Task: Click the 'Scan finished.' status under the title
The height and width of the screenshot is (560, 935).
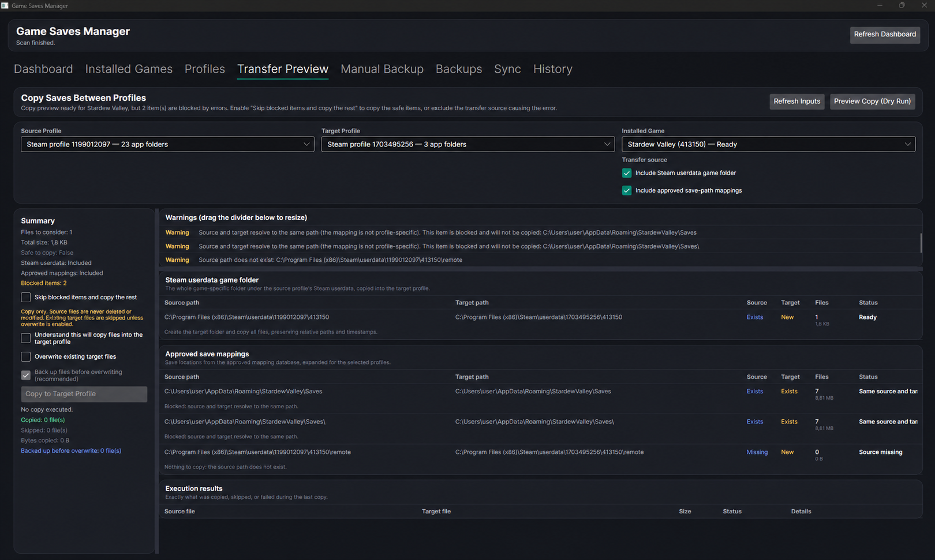Action: (x=36, y=43)
